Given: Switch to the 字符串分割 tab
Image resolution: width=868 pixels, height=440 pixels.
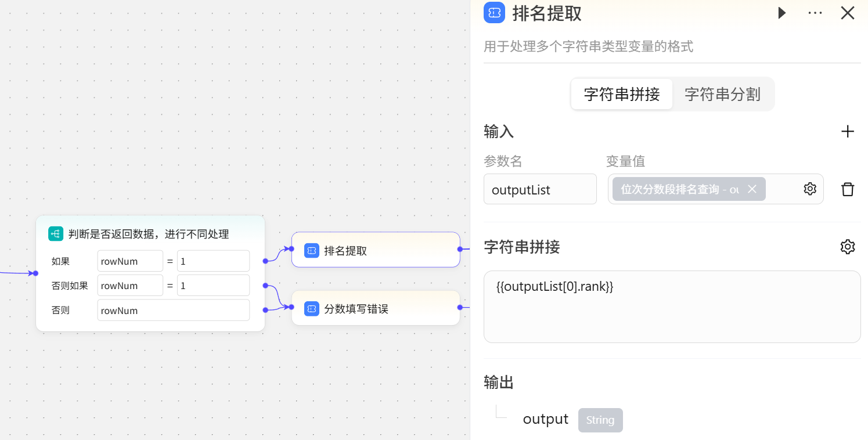Looking at the screenshot, I should pyautogui.click(x=722, y=93).
